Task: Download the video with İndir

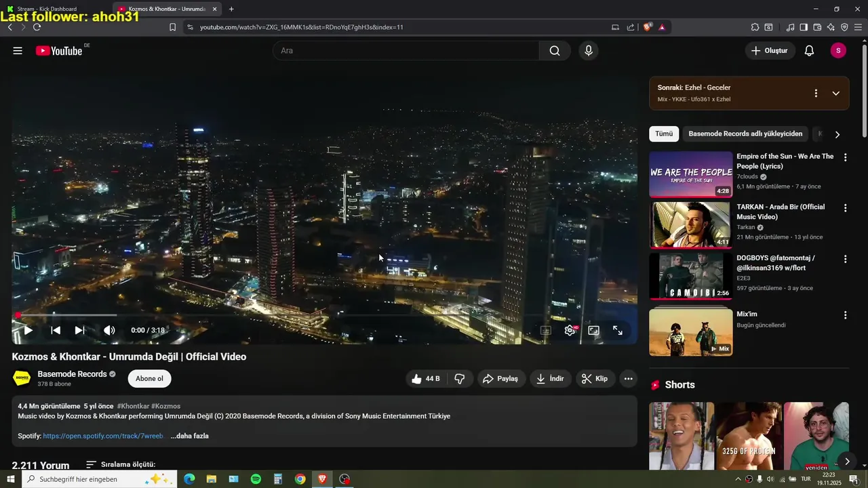Action: (550, 379)
